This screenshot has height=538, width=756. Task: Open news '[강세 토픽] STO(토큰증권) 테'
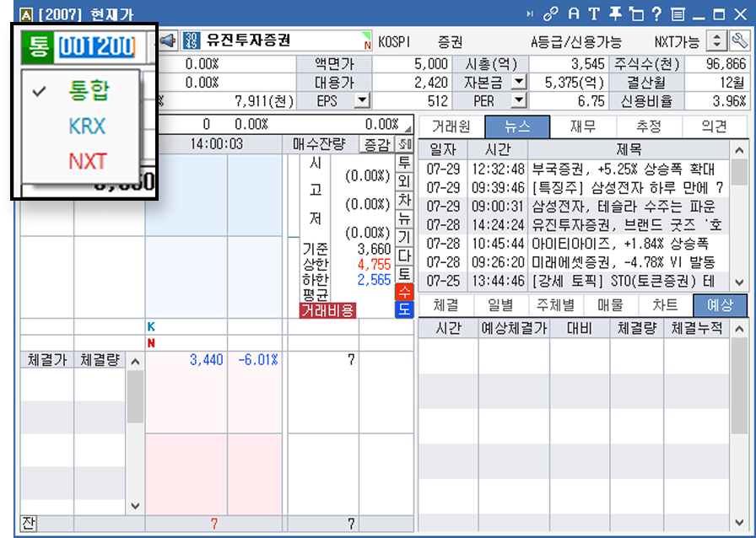(624, 281)
